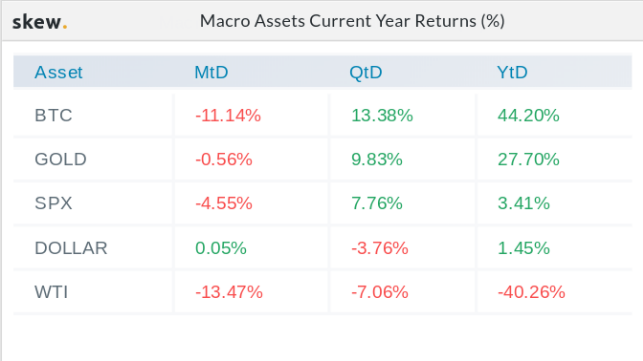The image size is (643, 361).
Task: Click DOLLAR QtD value -3.76%
Action: coord(380,248)
